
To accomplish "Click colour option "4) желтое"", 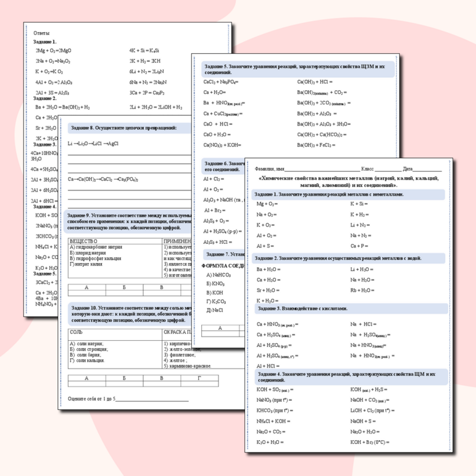I will point(175,361).
